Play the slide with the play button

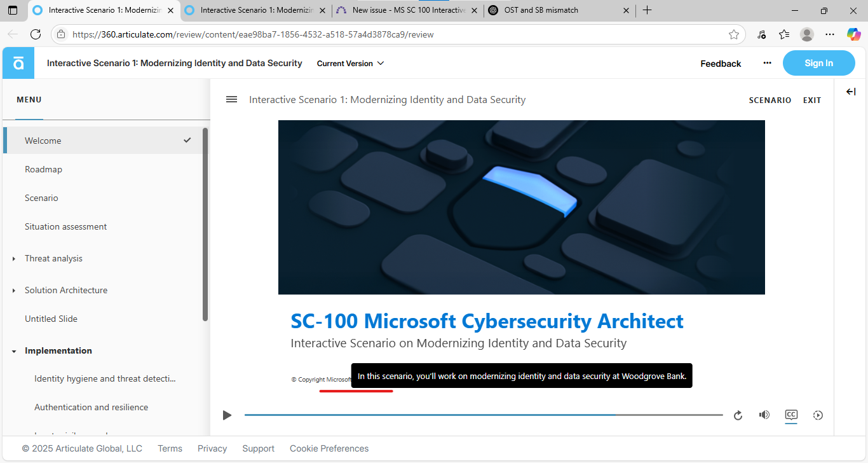pos(227,415)
